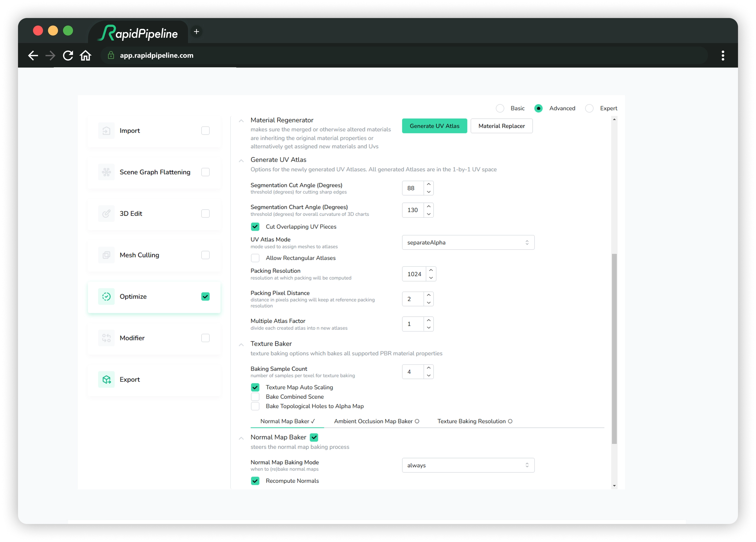Click the browser back arrow
756x542 pixels.
click(33, 55)
